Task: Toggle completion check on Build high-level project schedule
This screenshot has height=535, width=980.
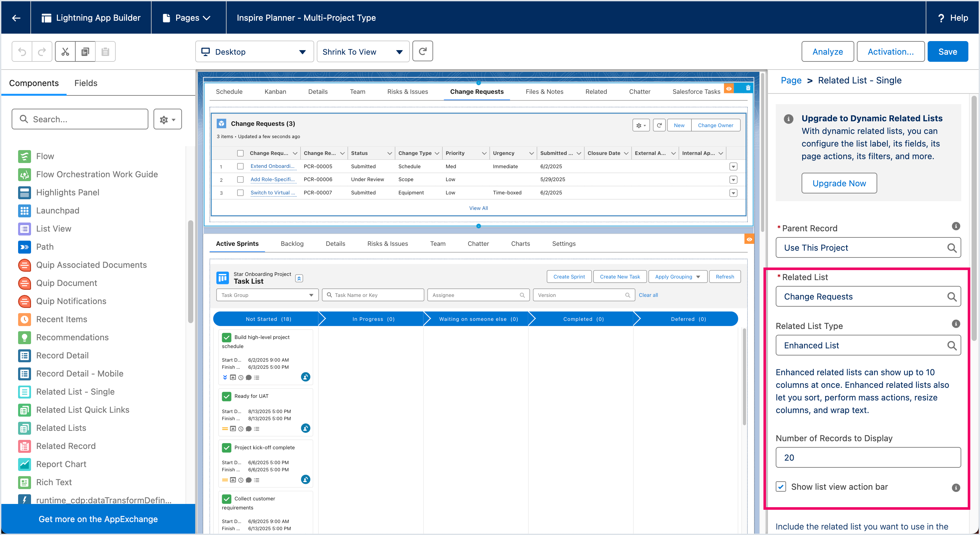Action: (x=226, y=337)
